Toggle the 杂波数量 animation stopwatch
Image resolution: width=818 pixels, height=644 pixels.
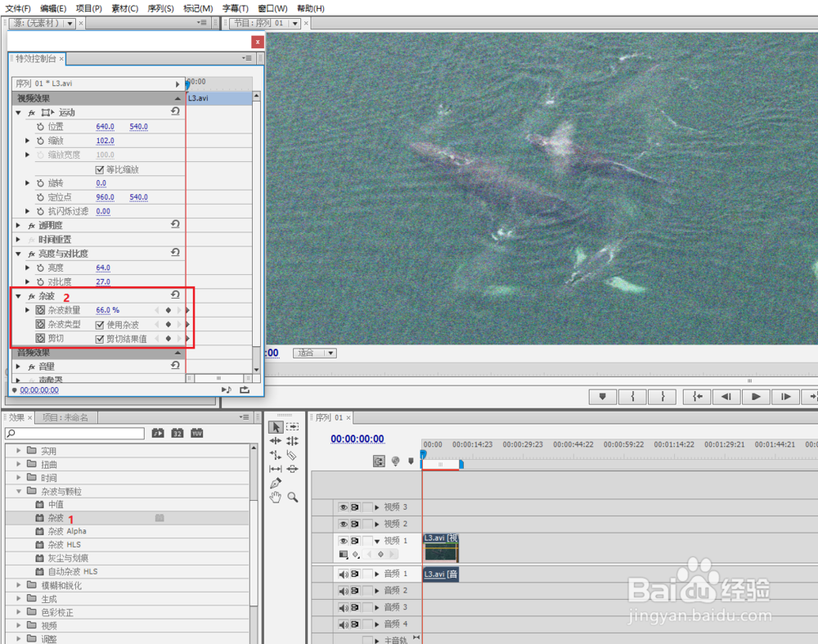click(40, 310)
